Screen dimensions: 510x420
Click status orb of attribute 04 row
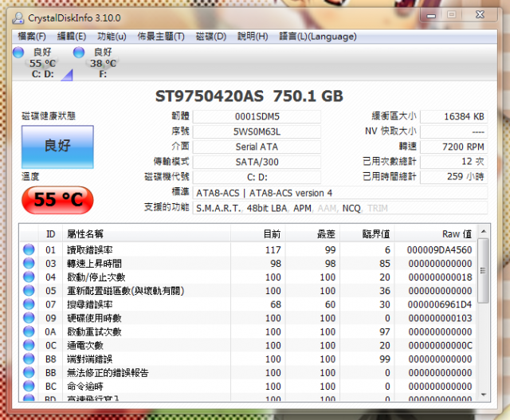pos(29,277)
